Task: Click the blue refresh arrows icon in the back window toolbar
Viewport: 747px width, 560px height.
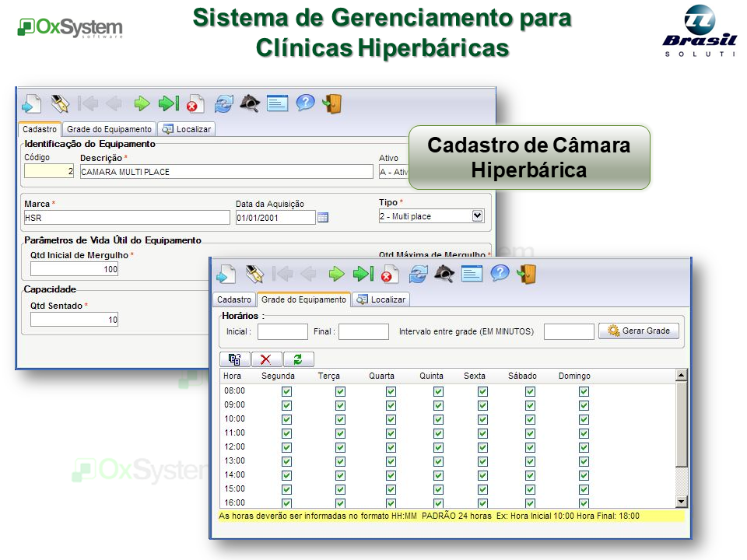Action: pos(224,103)
